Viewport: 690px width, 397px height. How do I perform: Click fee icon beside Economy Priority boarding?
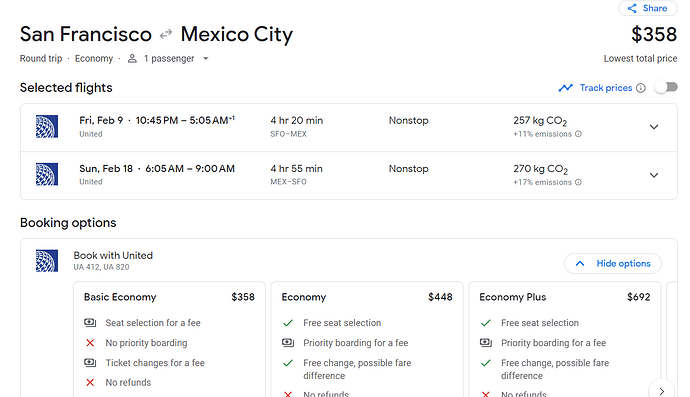[x=288, y=342]
